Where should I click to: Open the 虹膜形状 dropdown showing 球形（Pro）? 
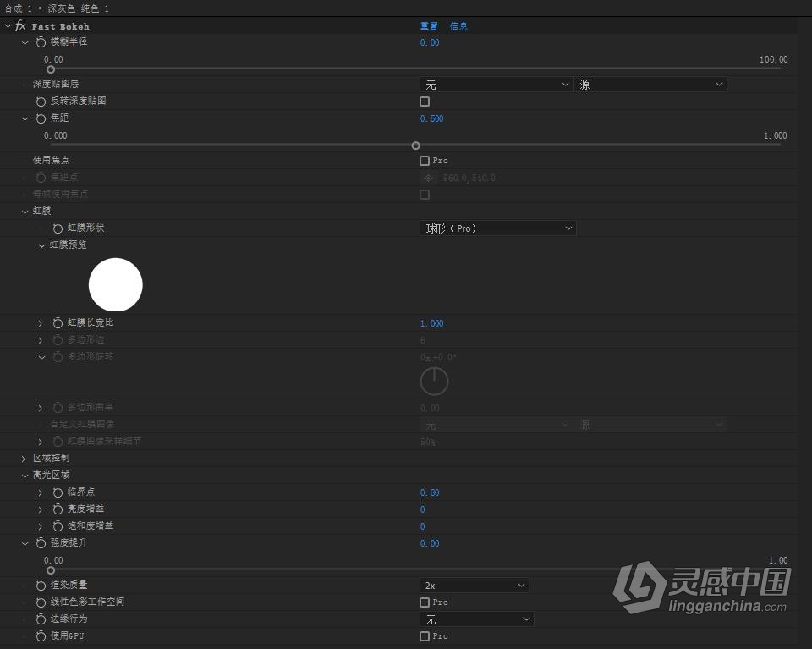tap(497, 228)
